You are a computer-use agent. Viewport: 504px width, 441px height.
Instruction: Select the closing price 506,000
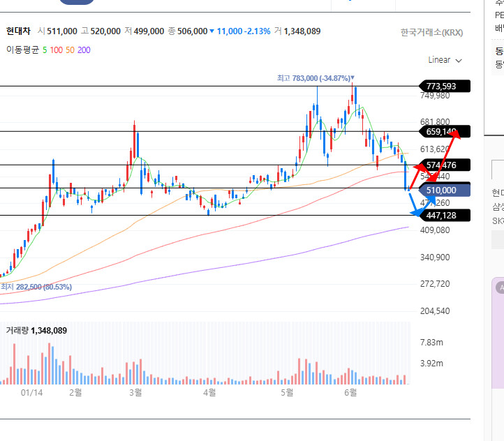click(x=192, y=31)
